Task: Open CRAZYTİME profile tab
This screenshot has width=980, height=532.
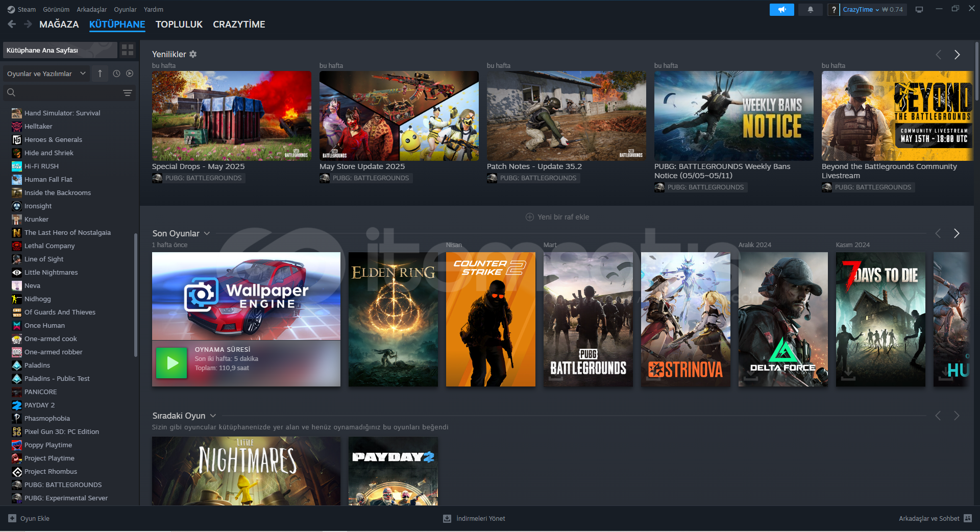Action: click(x=239, y=24)
